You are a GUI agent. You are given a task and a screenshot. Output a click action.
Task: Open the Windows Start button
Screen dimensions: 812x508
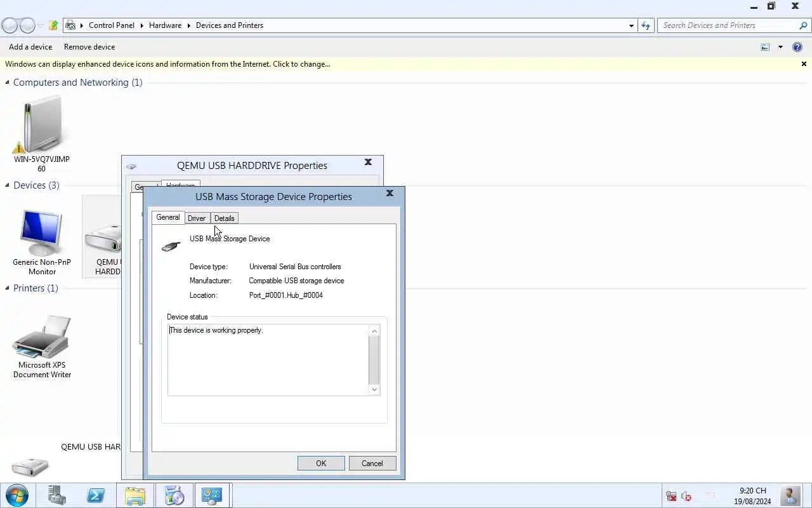16,495
